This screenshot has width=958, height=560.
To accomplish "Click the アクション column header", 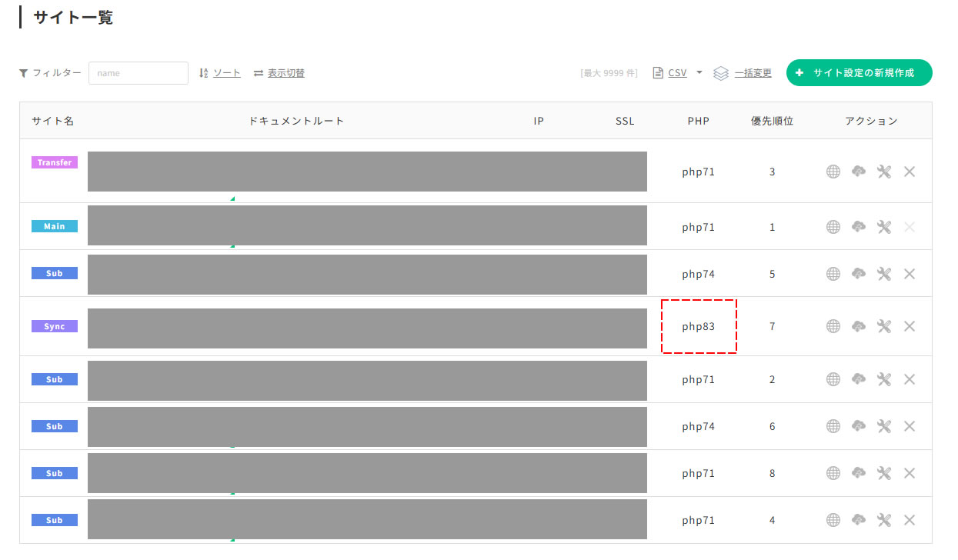I will pyautogui.click(x=871, y=121).
